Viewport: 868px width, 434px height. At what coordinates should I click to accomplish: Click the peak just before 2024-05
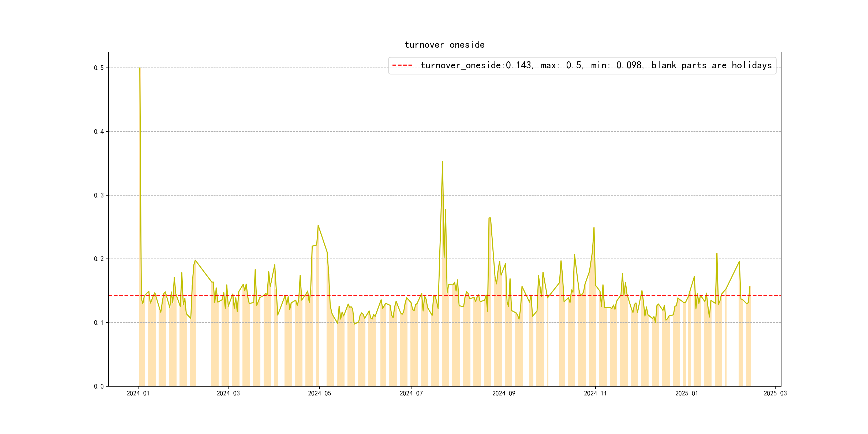point(318,226)
